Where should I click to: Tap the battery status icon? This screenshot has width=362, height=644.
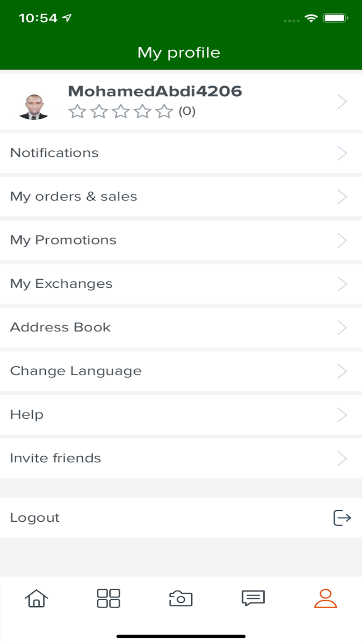click(x=336, y=18)
